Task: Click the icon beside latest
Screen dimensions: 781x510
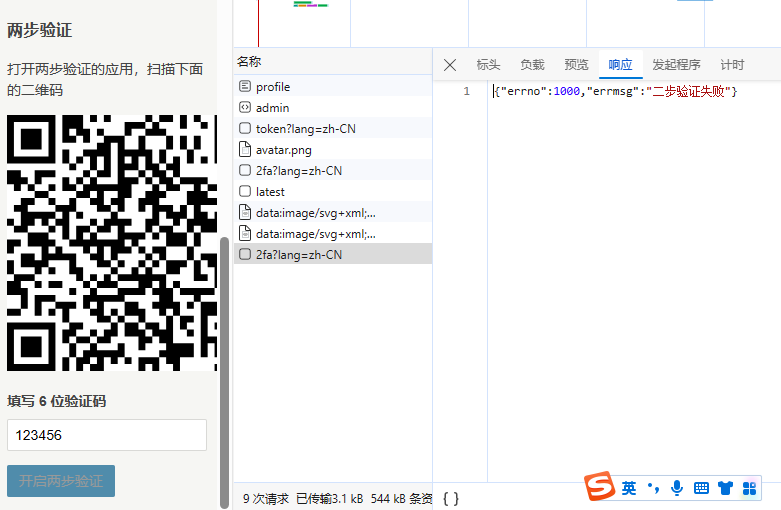Action: point(245,191)
